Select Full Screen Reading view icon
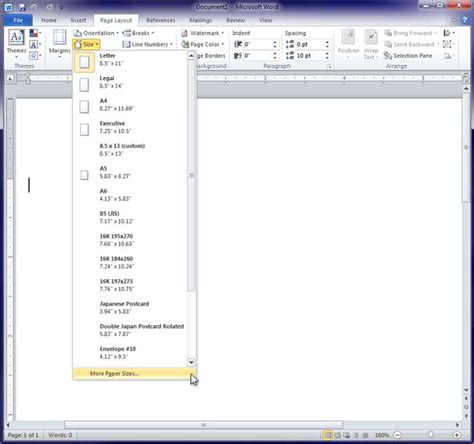The width and height of the screenshot is (474, 444). click(337, 435)
